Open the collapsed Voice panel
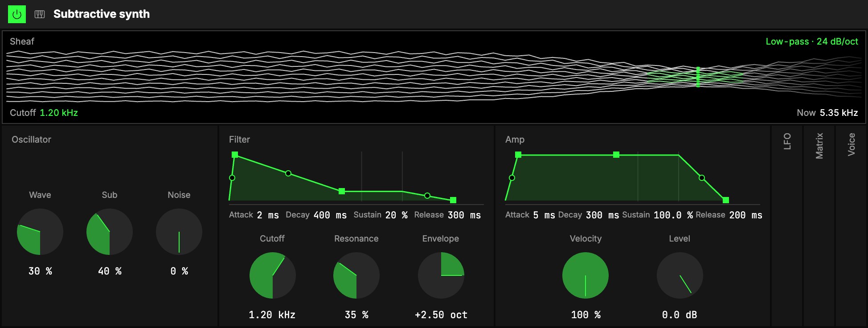Image resolution: width=868 pixels, height=328 pixels. (851, 226)
